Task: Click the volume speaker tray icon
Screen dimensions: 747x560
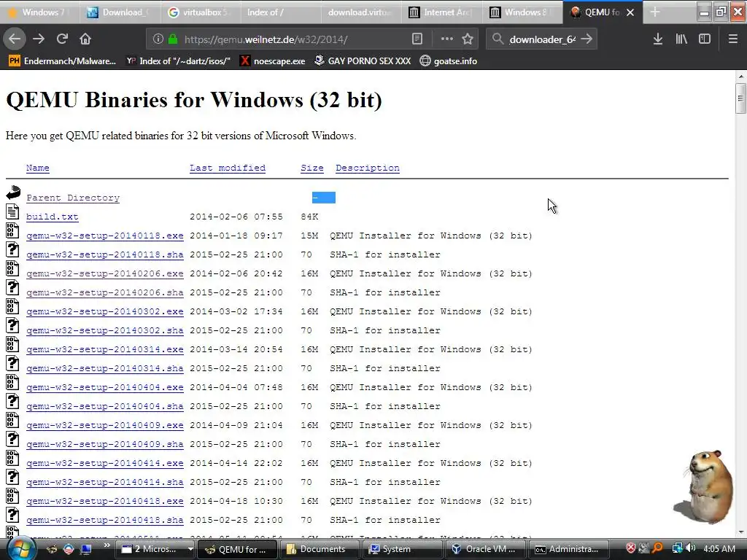Action: (690, 548)
